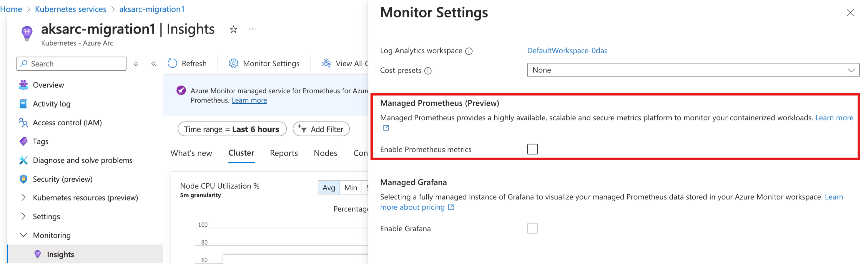Image resolution: width=868 pixels, height=264 pixels.
Task: Click the Add Filter button
Action: click(321, 129)
